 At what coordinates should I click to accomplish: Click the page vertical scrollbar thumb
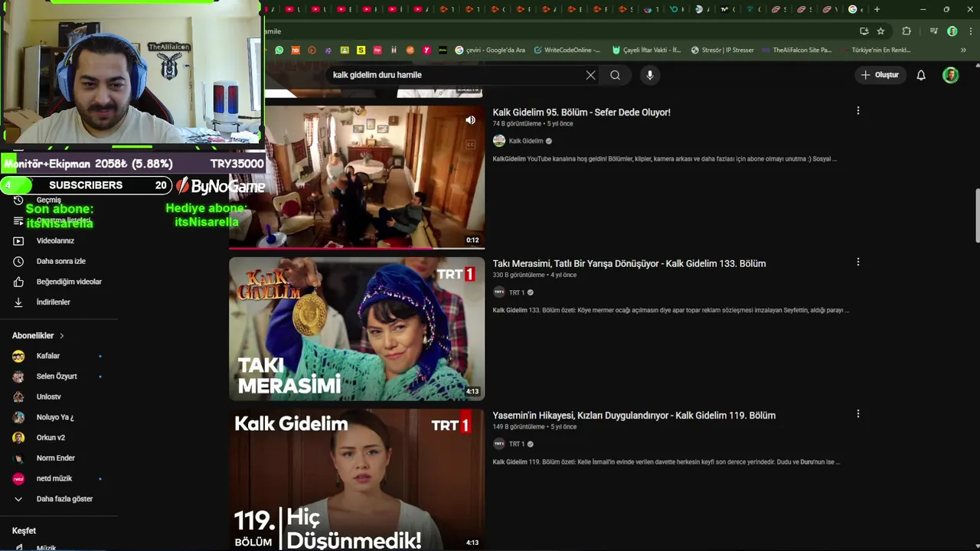pos(977,214)
